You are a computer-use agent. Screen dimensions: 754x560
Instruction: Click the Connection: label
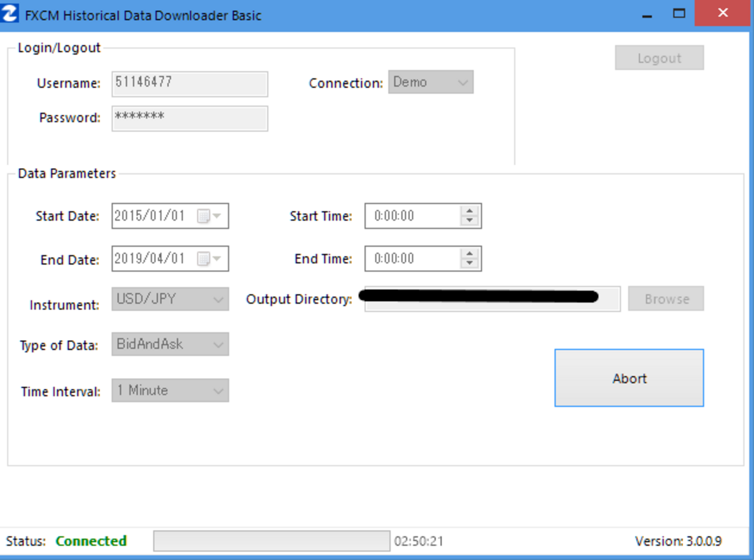click(346, 83)
